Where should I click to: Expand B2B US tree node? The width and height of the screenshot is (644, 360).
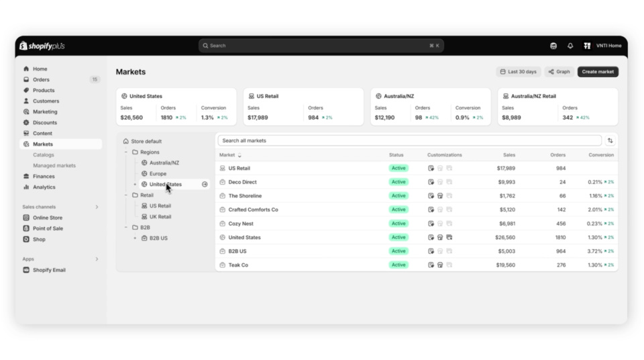click(135, 238)
